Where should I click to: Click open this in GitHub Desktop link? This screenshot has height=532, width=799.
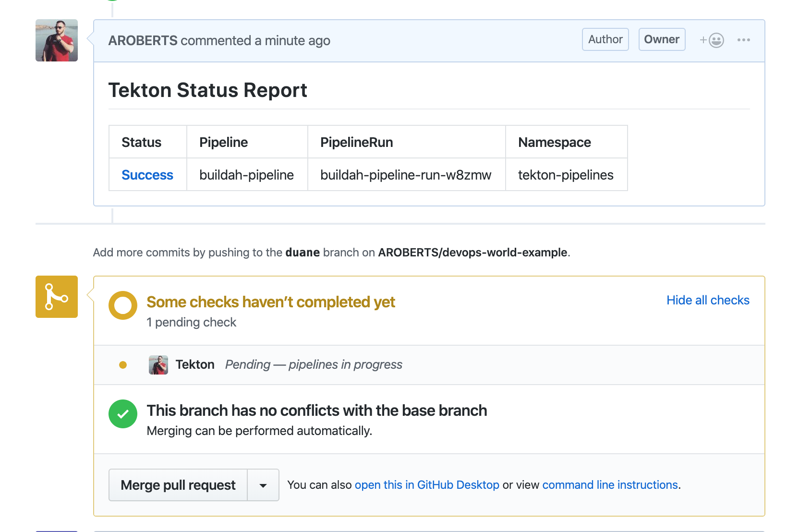click(427, 485)
